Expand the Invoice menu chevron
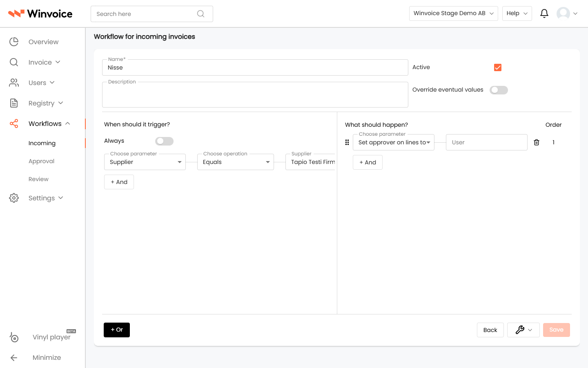The height and width of the screenshot is (368, 588). point(58,62)
